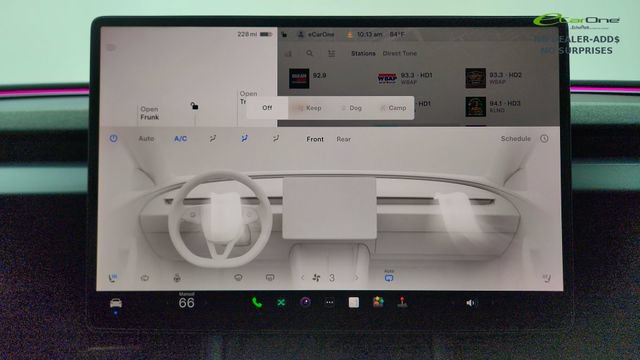
Task: Select the blue face-level airflow icon
Action: click(244, 139)
